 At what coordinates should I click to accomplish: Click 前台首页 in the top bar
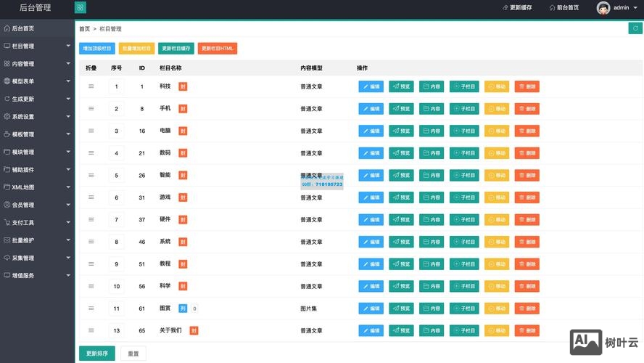[x=563, y=7]
